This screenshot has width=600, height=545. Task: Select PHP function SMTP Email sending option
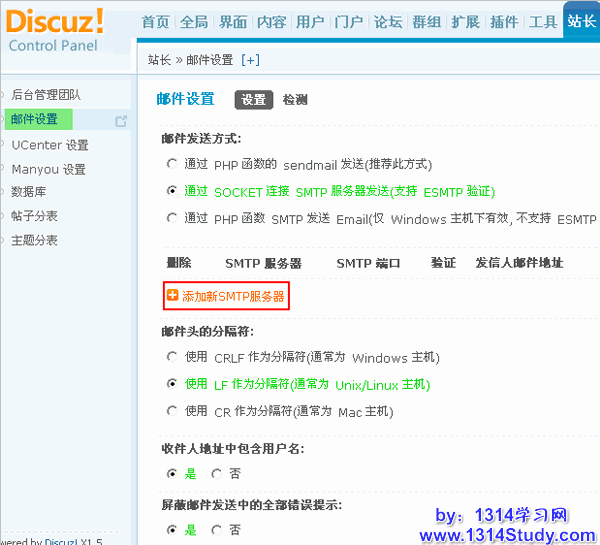tap(172, 219)
